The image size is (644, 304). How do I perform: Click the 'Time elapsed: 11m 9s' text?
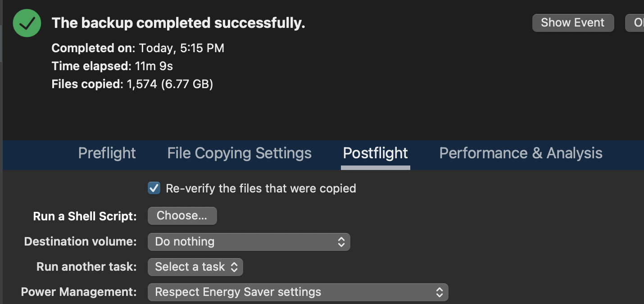[112, 66]
